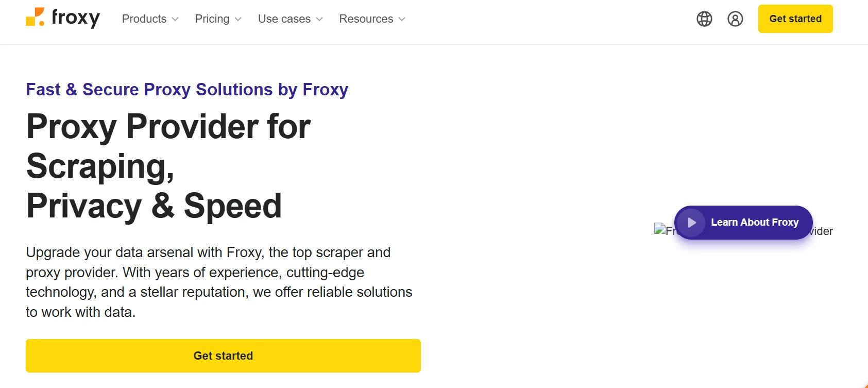Click the orange Froxy logo icon

click(x=35, y=17)
